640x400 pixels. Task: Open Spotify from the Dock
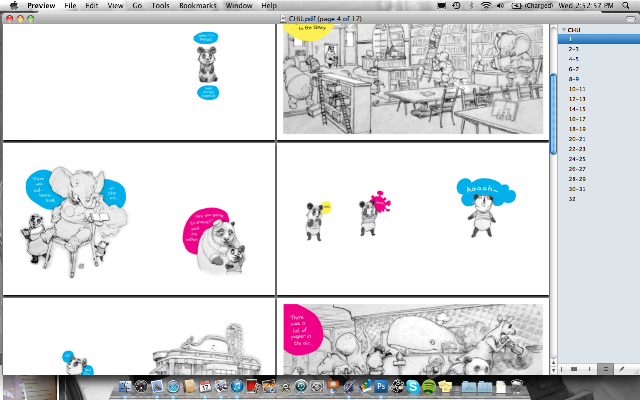(429, 386)
